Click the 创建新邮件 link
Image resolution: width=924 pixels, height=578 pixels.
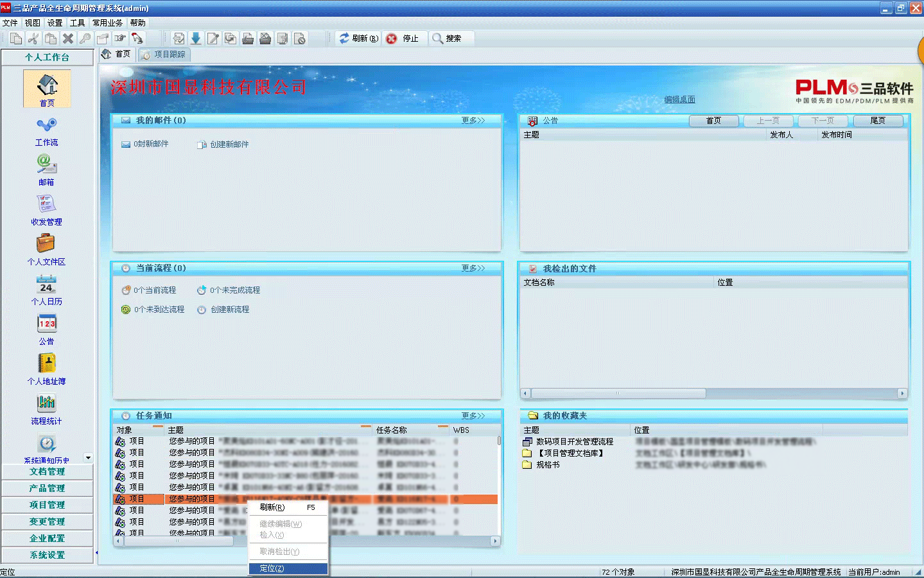pyautogui.click(x=229, y=144)
